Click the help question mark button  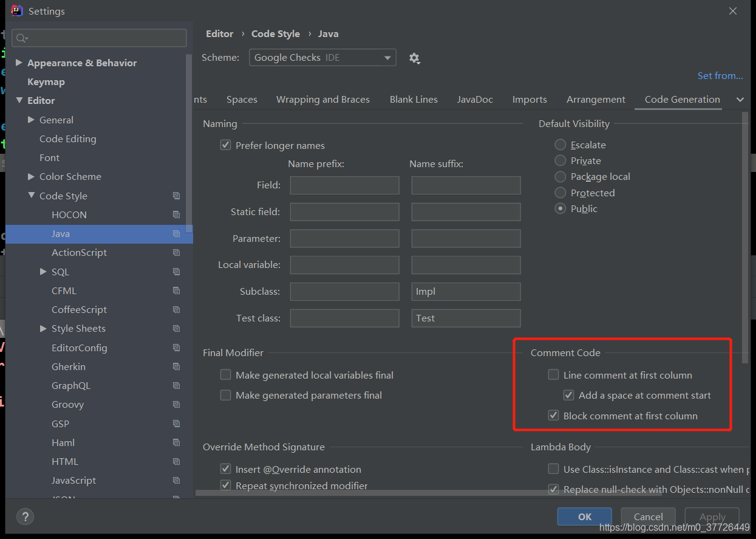[25, 517]
